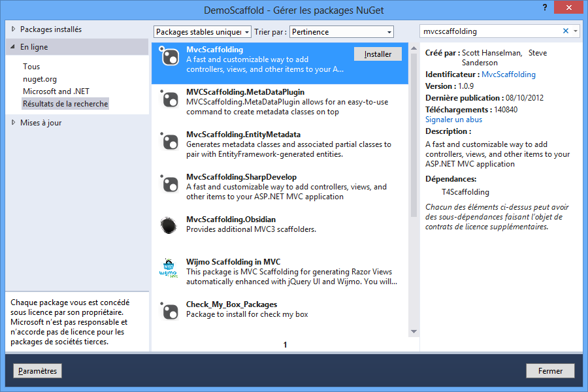Click scroll up arrow of package list
This screenshot has height=392, width=588.
point(414,48)
